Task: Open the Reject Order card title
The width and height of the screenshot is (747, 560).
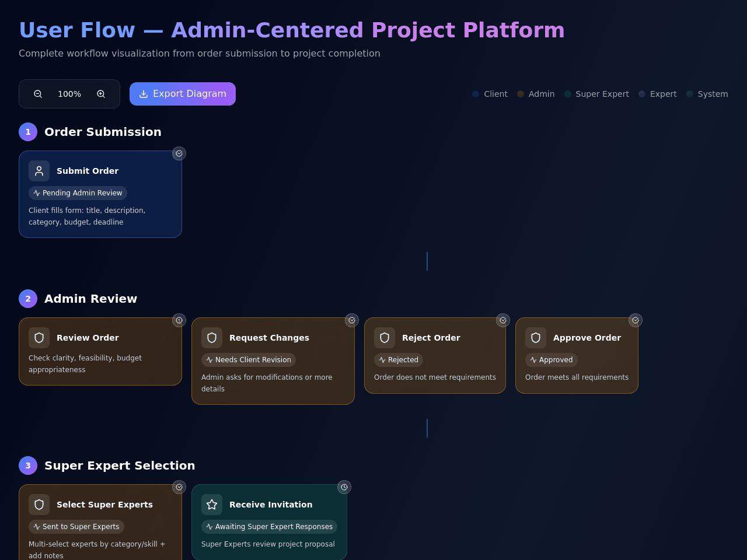Action: click(x=431, y=338)
